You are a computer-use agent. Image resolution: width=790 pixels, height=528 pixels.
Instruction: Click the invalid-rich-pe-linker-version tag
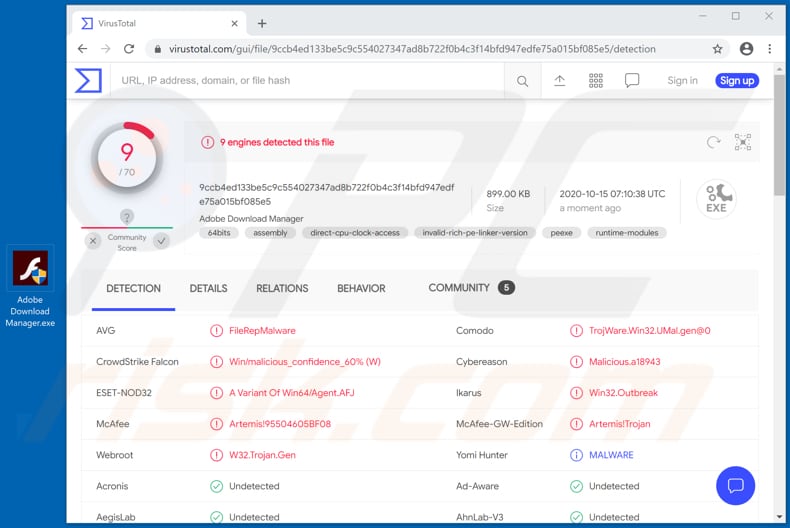[x=475, y=233]
